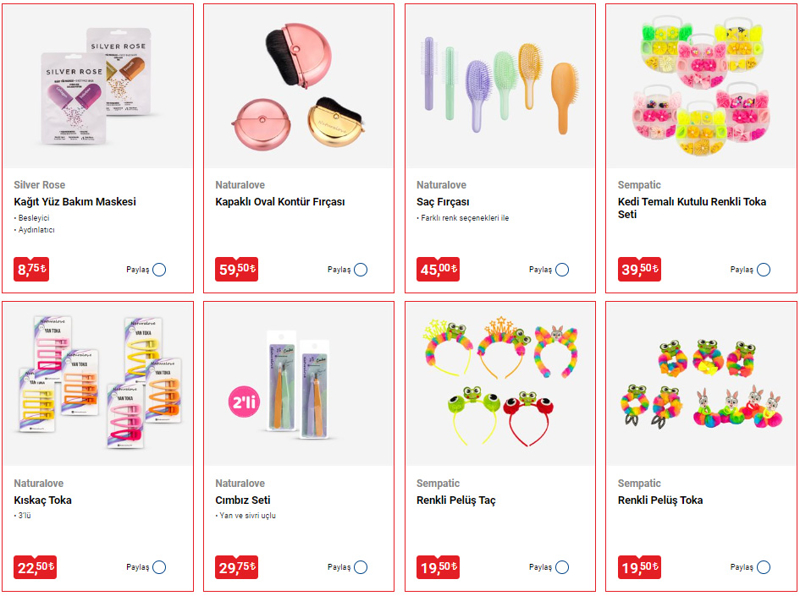Click the Sempatic brand above Renkli Peluş Toka

click(x=639, y=483)
